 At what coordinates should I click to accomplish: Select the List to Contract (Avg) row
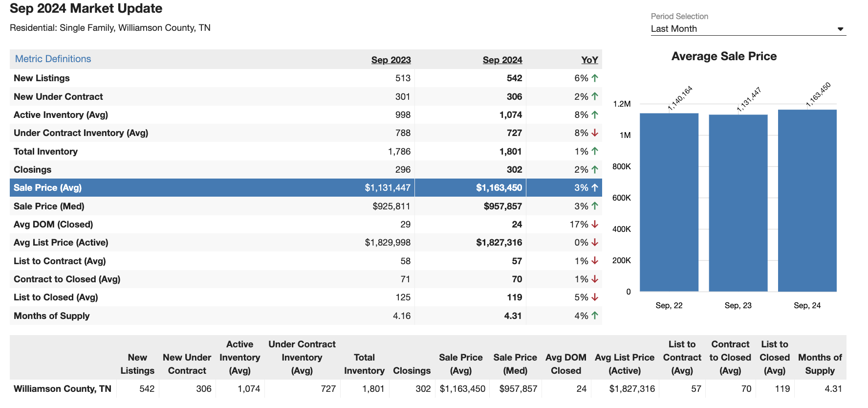(x=306, y=261)
